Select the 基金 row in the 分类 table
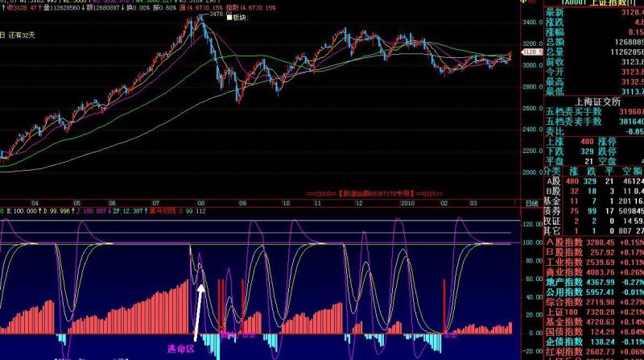 coord(595,201)
